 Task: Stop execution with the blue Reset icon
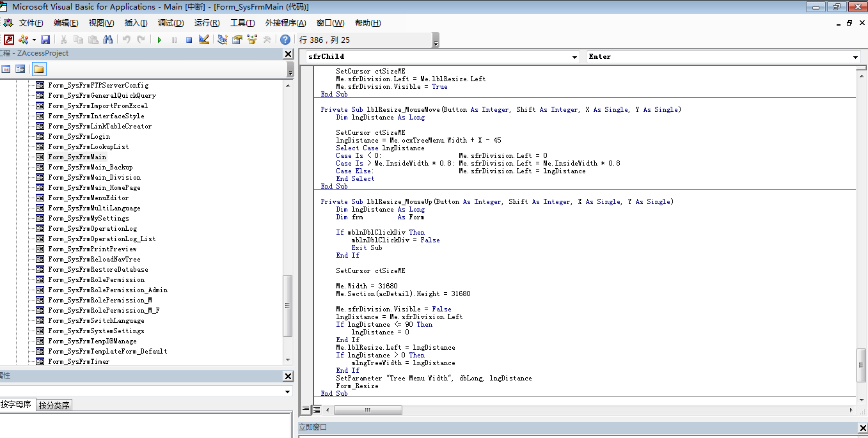189,40
